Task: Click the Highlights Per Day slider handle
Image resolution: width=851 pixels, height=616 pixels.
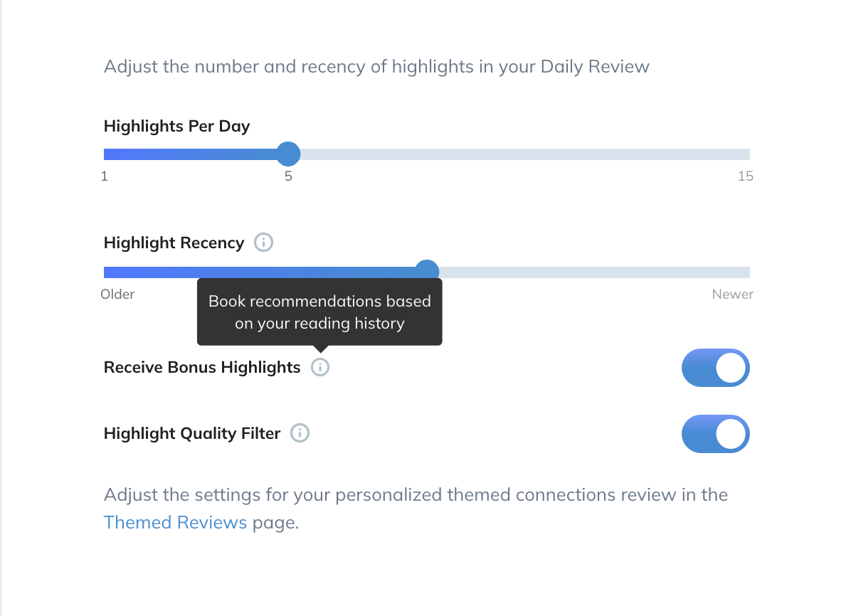Action: point(287,154)
